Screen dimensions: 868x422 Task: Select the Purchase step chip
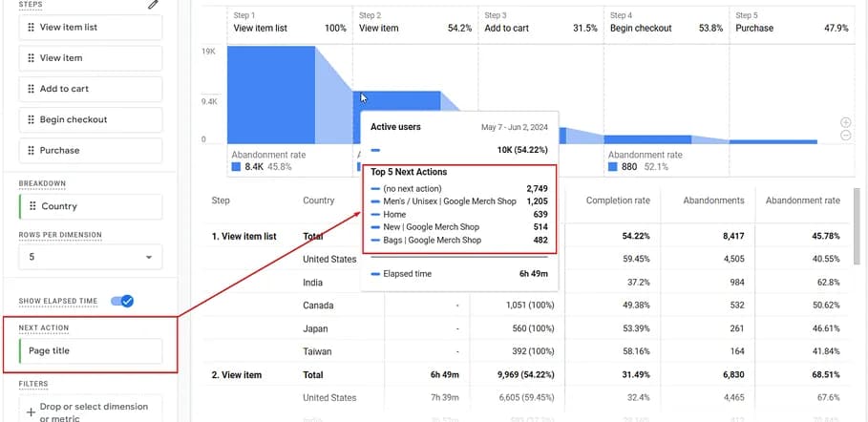click(x=90, y=151)
